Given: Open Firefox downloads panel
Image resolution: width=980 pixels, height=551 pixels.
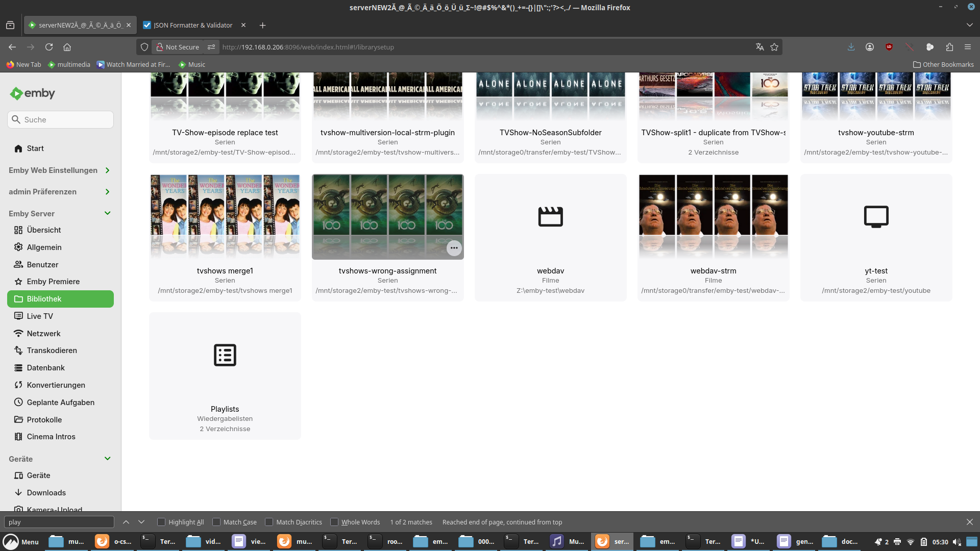Looking at the screenshot, I should [851, 47].
